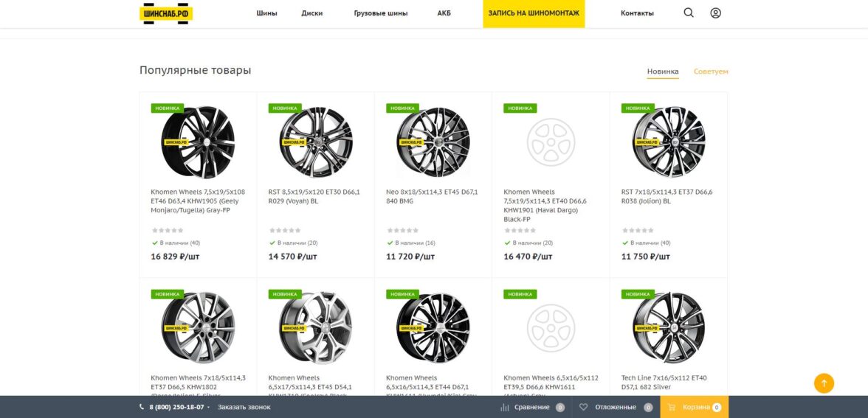Open the Отложенные link
The width and height of the screenshot is (868, 418).
click(x=616, y=408)
